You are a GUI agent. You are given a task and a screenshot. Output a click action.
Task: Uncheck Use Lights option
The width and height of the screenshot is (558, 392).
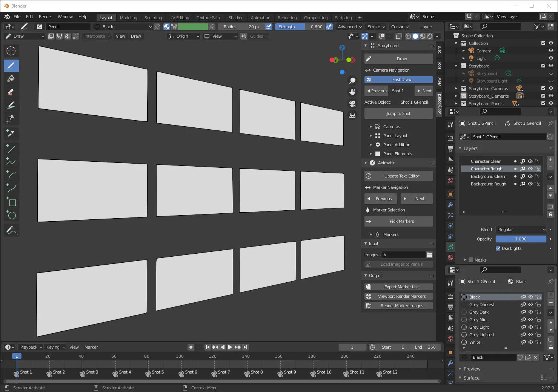[x=498, y=248]
